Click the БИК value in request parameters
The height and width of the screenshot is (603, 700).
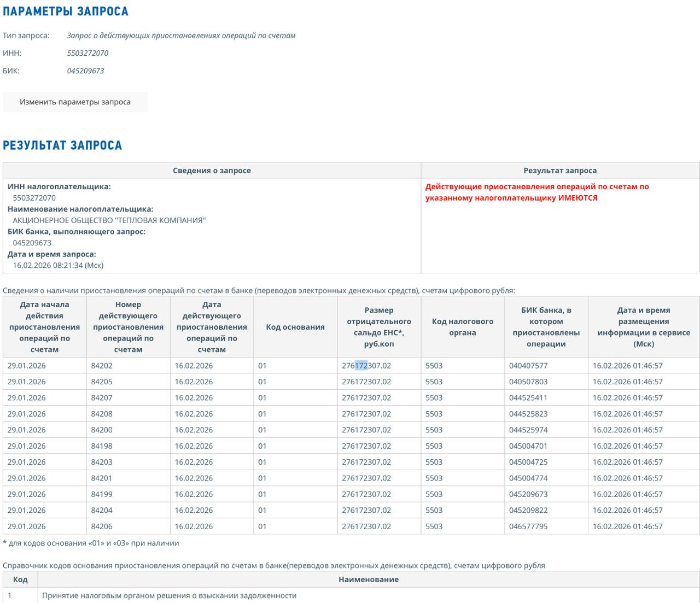pyautogui.click(x=85, y=71)
